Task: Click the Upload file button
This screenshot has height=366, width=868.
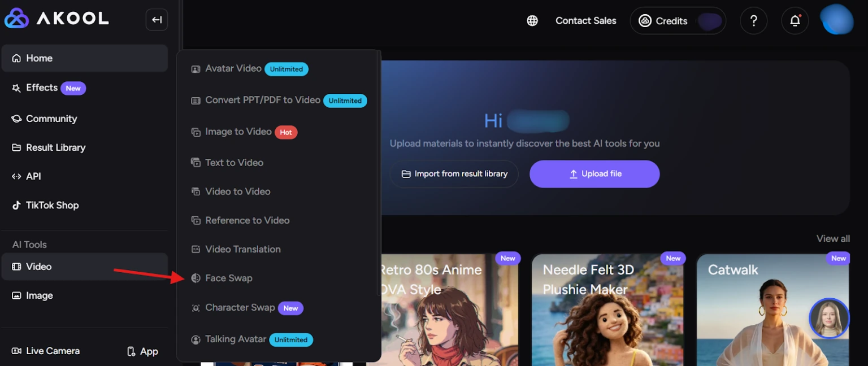Action: pyautogui.click(x=594, y=174)
